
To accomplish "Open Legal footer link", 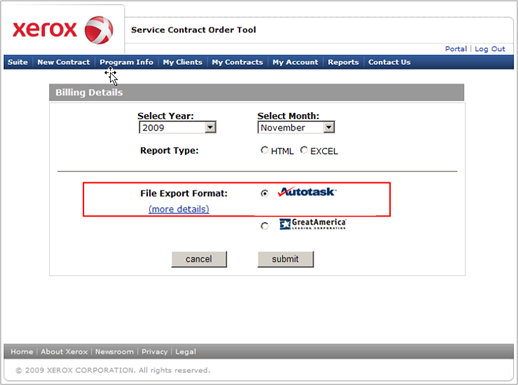I will click(x=186, y=352).
